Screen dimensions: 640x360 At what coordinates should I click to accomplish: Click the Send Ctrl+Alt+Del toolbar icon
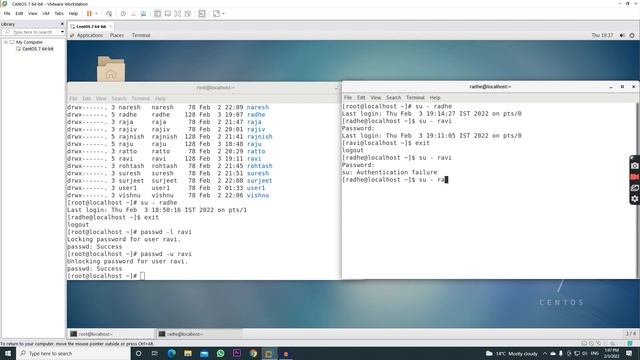pyautogui.click(x=109, y=13)
